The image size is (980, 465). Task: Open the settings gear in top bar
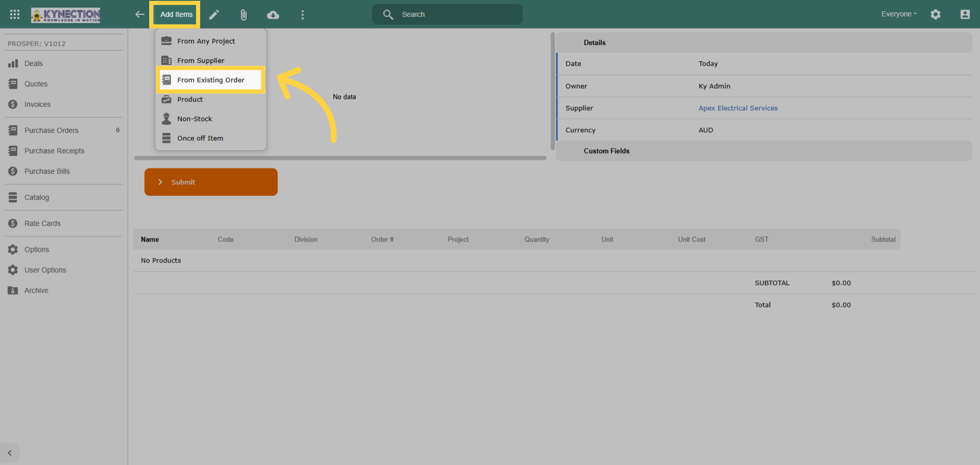[935, 14]
